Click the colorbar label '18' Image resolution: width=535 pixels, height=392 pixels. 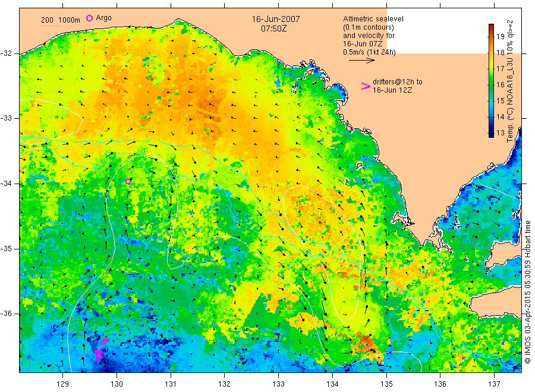500,52
